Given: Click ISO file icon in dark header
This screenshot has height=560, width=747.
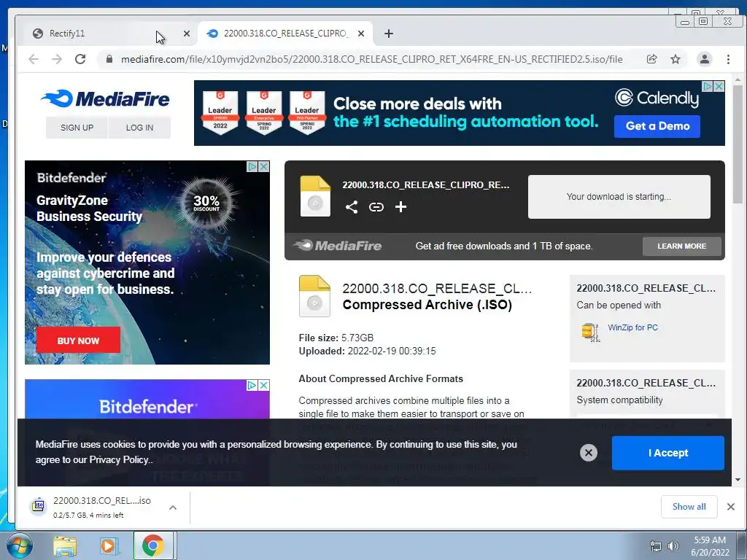Looking at the screenshot, I should click(315, 196).
